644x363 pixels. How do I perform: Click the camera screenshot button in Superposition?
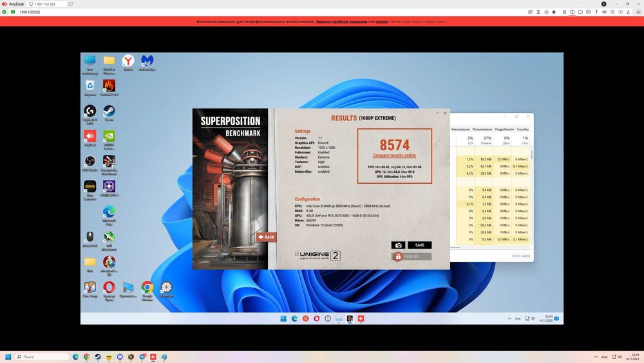398,245
